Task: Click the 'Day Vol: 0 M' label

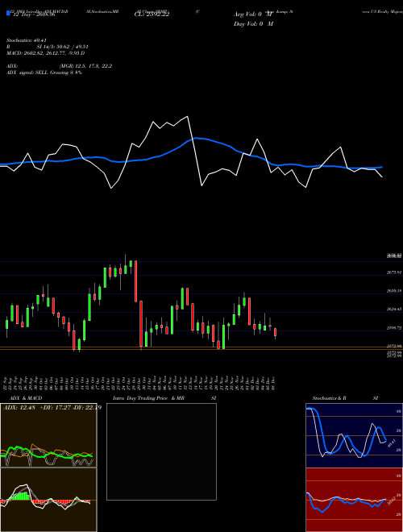Action: (253, 24)
